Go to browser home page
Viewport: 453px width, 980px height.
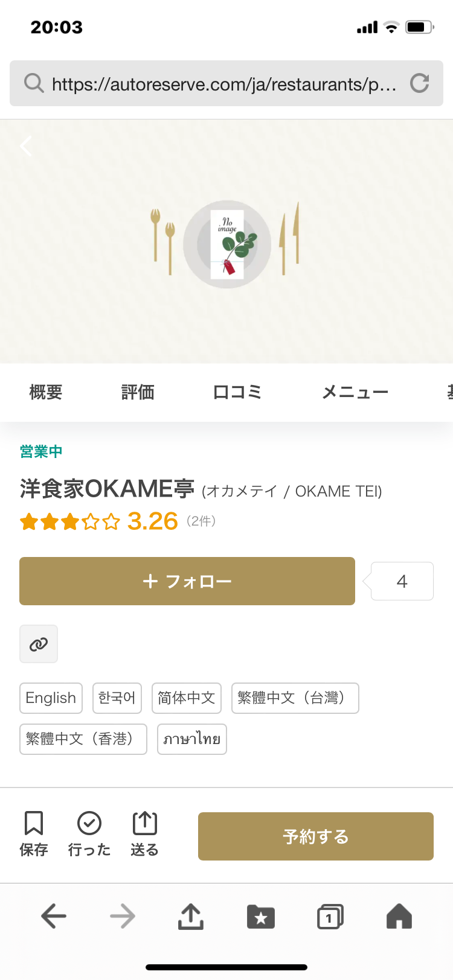pyautogui.click(x=399, y=916)
